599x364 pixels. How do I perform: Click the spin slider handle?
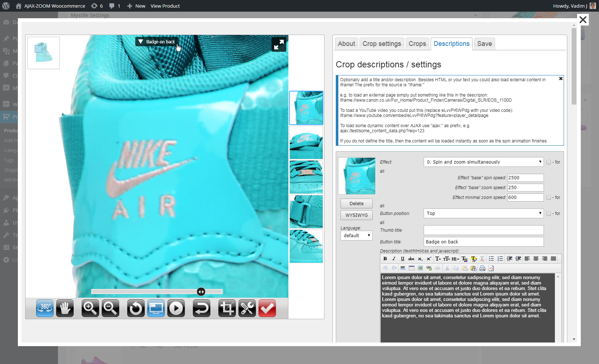(x=201, y=291)
